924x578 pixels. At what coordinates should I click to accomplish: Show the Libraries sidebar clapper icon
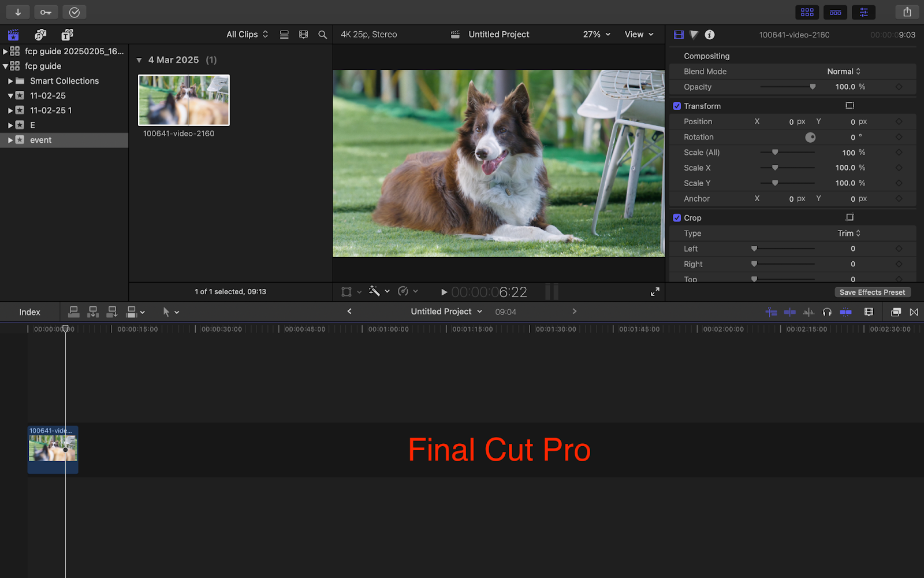[x=13, y=35]
